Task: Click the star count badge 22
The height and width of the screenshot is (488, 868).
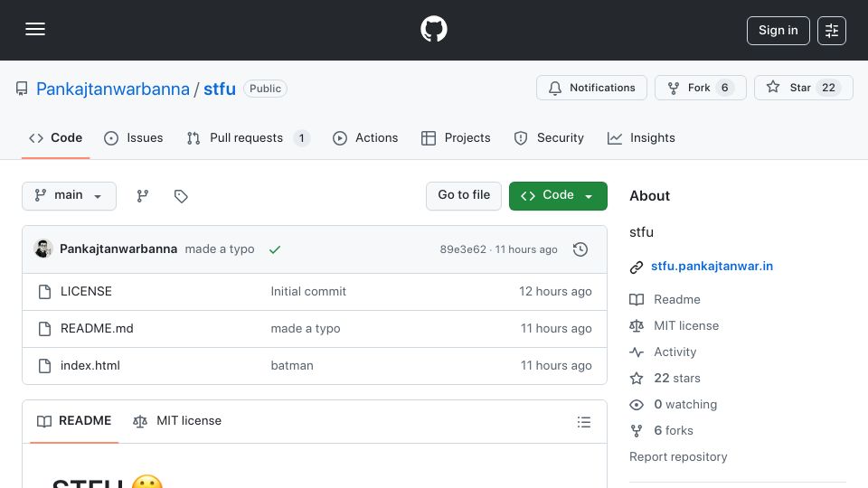Action: (x=829, y=88)
